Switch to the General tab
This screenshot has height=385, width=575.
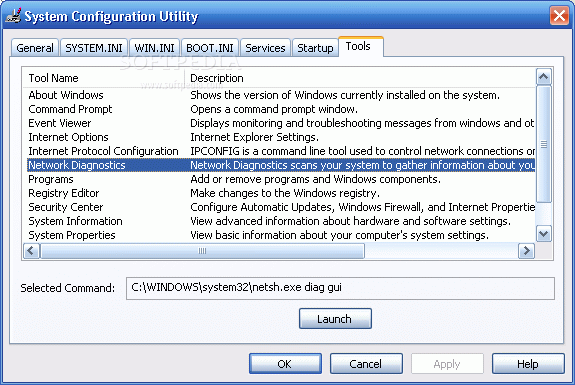(35, 48)
